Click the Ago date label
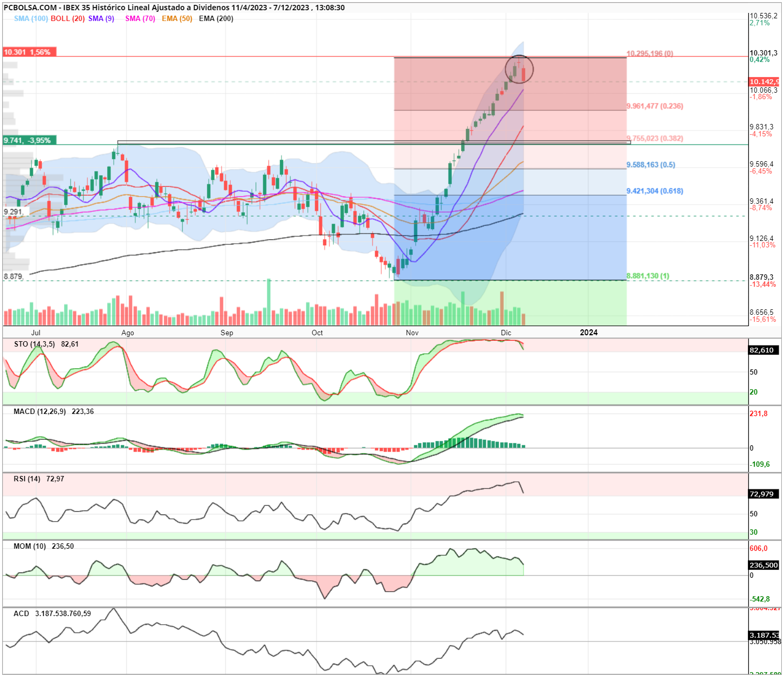Screen dimensions: 784x677 [x=128, y=333]
